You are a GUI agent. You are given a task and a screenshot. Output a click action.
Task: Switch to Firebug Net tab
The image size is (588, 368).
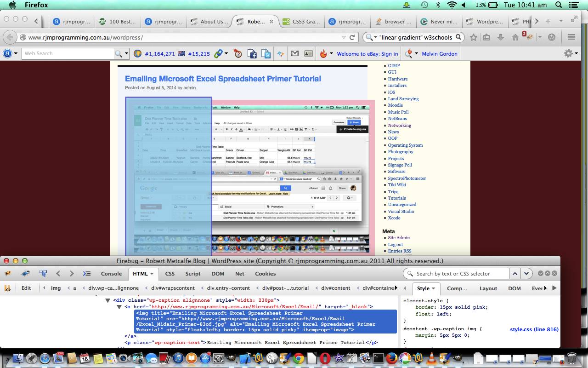click(x=240, y=273)
